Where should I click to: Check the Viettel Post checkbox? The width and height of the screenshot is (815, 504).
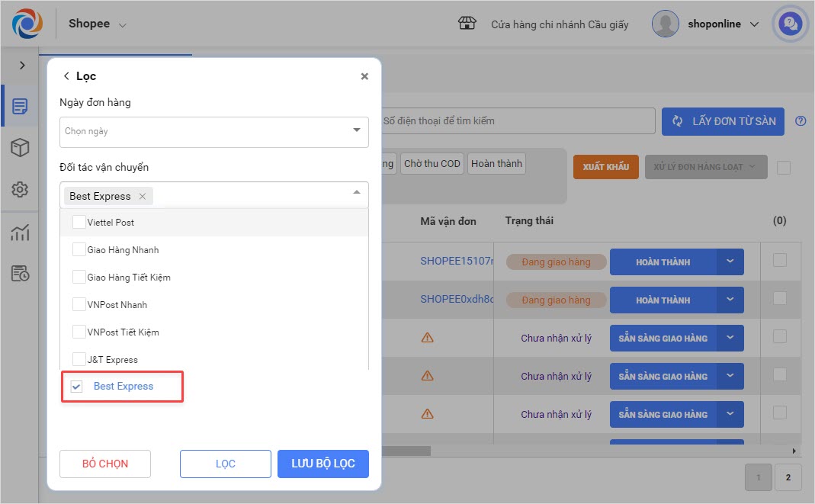79,223
